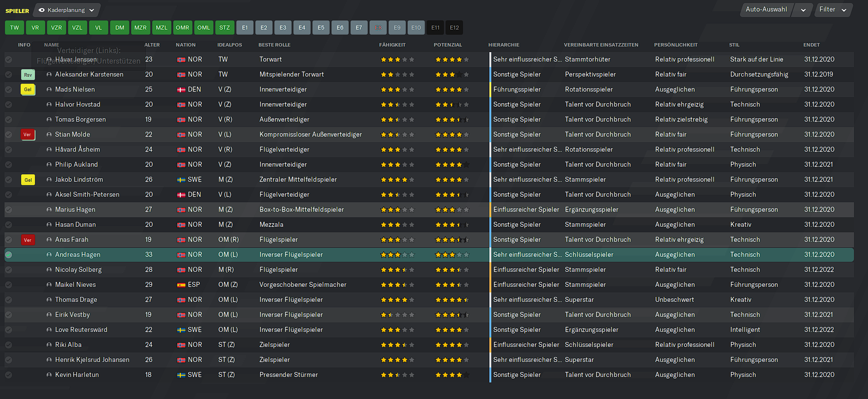Click the player icon before Tomas Borgersen
Screen dimensions: 868x399
tap(49, 120)
